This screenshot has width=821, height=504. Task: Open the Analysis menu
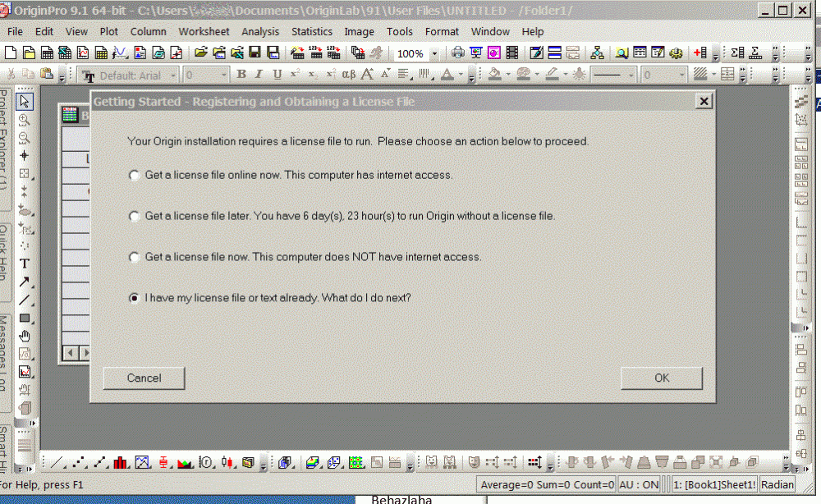260,31
